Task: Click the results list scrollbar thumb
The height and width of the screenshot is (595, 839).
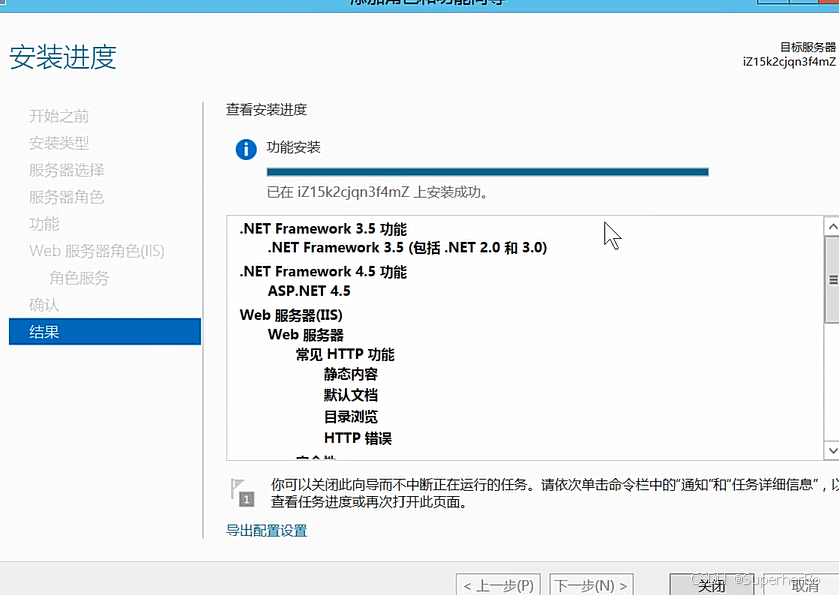Action: coord(832,279)
